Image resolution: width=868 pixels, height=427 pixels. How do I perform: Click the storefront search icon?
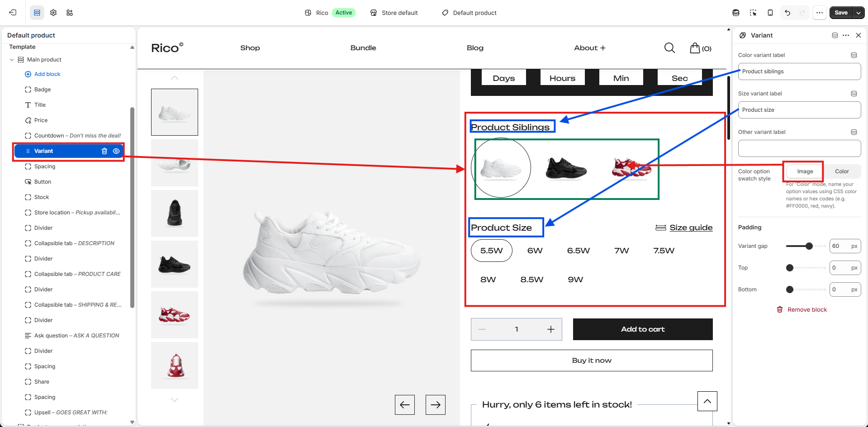[x=669, y=48]
